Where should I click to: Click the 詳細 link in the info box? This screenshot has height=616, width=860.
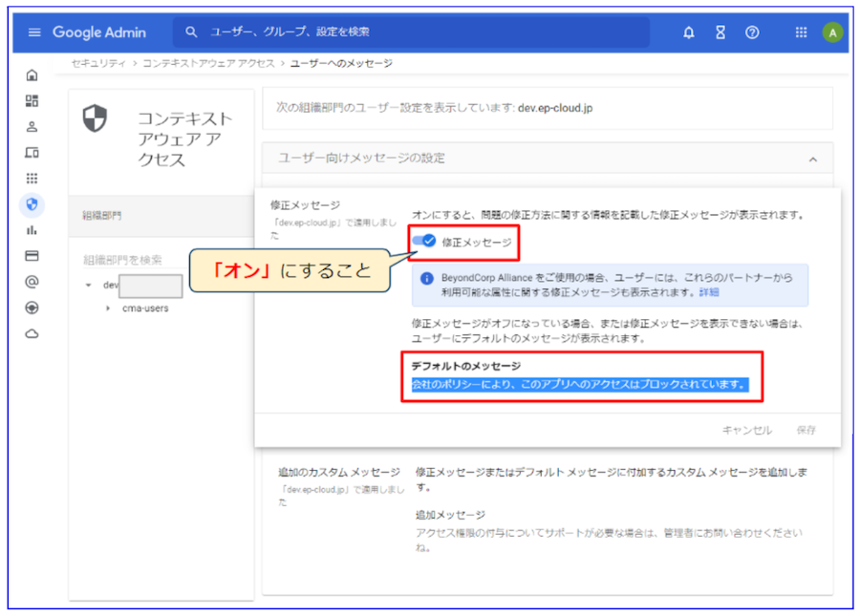(x=708, y=291)
